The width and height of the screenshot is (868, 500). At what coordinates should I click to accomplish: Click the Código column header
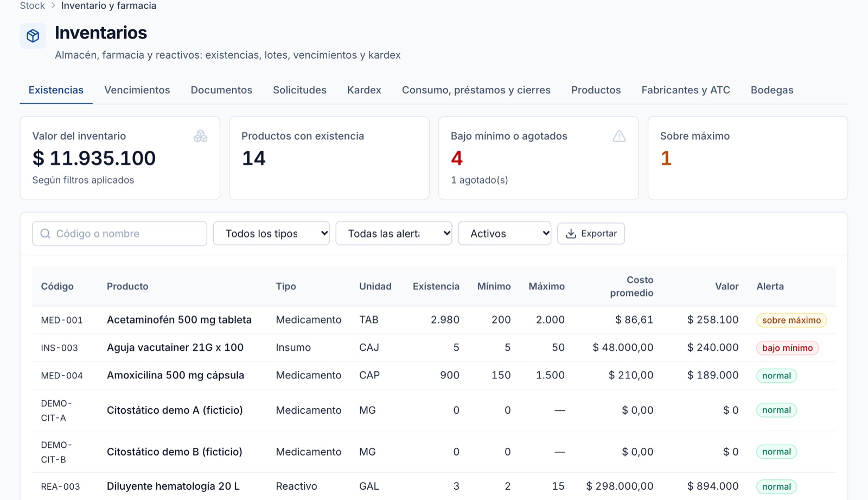(x=58, y=286)
